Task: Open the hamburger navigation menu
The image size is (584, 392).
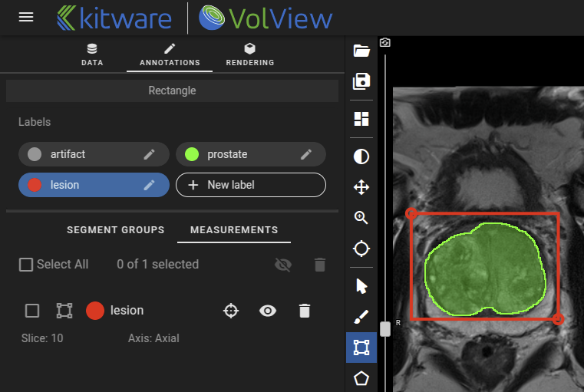Action: point(26,17)
